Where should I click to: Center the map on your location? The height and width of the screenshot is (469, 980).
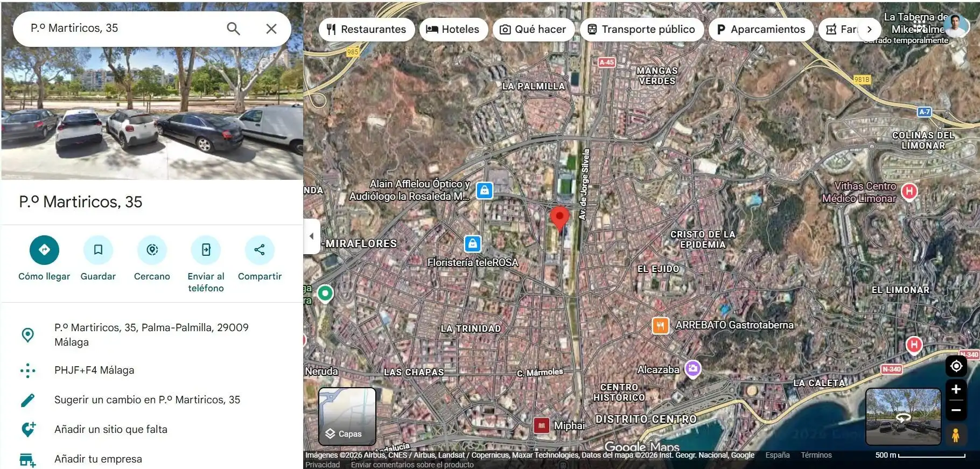click(x=956, y=366)
